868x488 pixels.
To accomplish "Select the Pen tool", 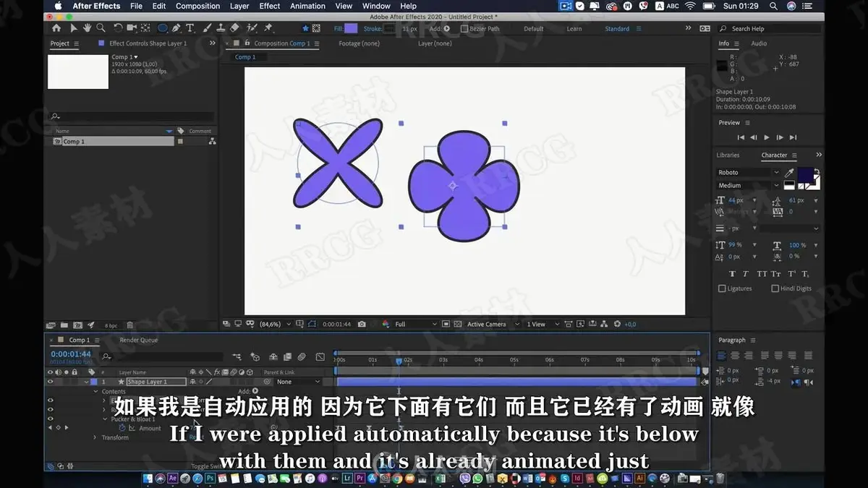I will click(176, 28).
